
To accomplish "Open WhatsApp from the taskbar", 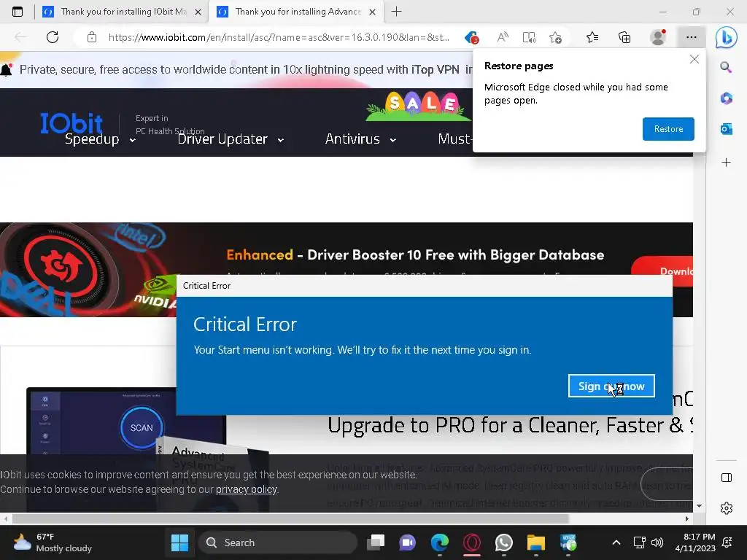I will (503, 542).
